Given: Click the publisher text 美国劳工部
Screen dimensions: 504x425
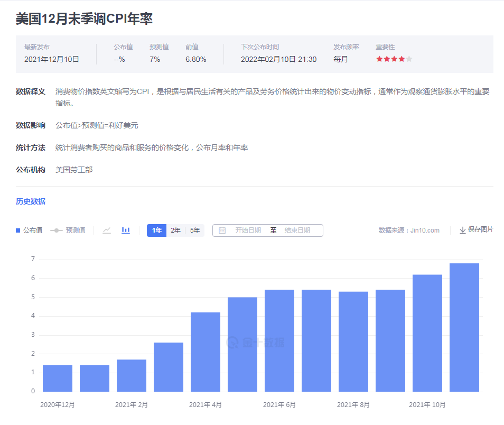Looking at the screenshot, I should pyautogui.click(x=74, y=170).
